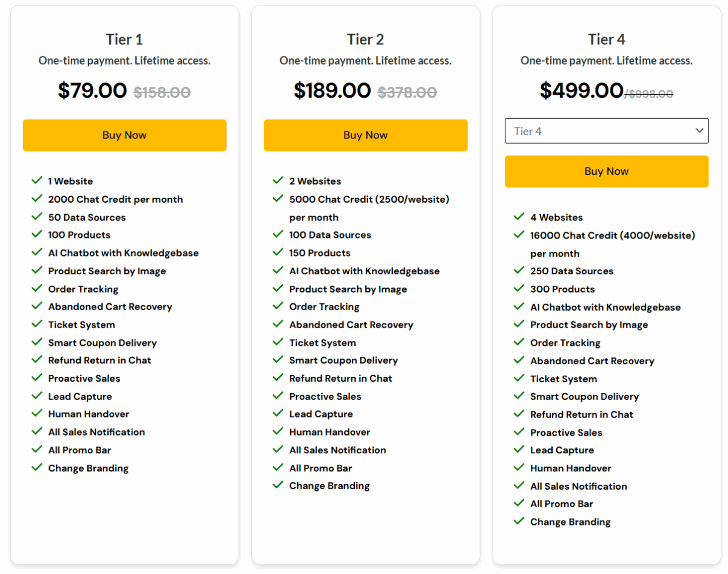Click Tier 2 Ticket System checkmark icon
Screen dimensions: 728x574
coord(278,343)
